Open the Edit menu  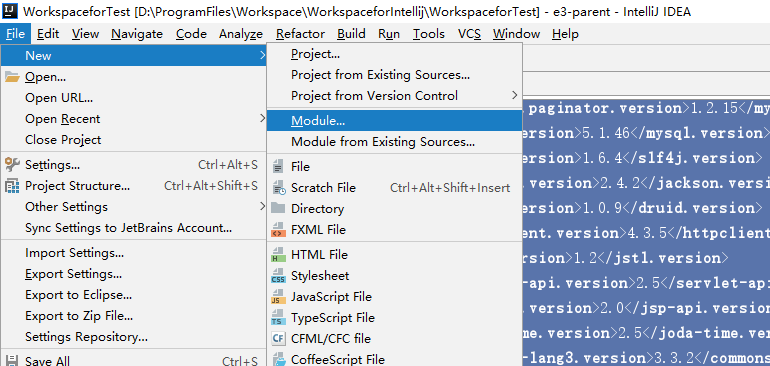coord(48,34)
